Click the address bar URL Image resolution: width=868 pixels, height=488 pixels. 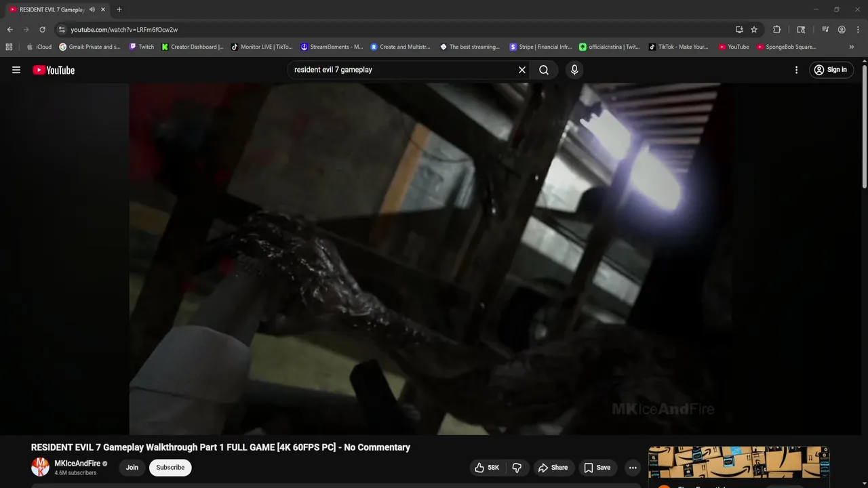[124, 30]
